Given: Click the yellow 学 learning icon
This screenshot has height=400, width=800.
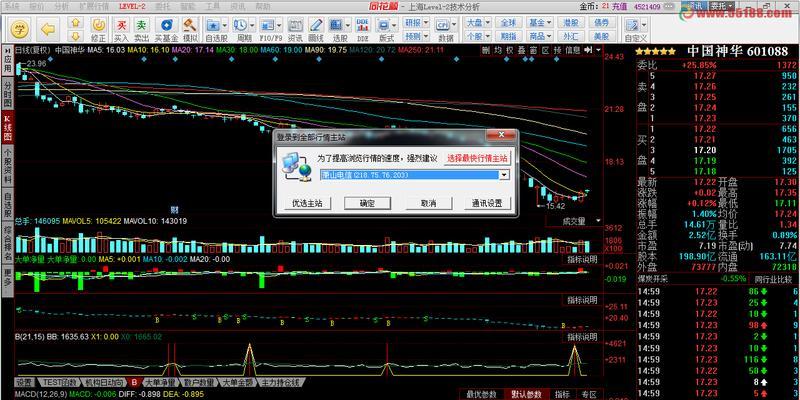Looking at the screenshot, I should tap(20, 29).
